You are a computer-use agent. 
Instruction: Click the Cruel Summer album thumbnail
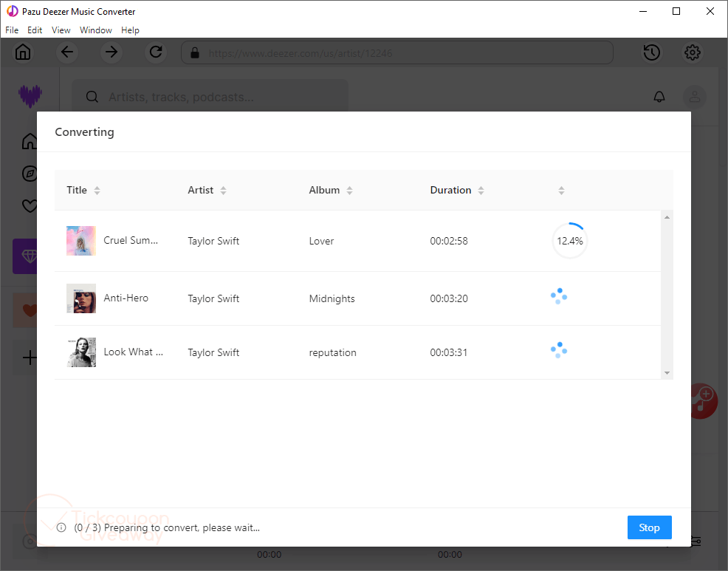point(81,241)
